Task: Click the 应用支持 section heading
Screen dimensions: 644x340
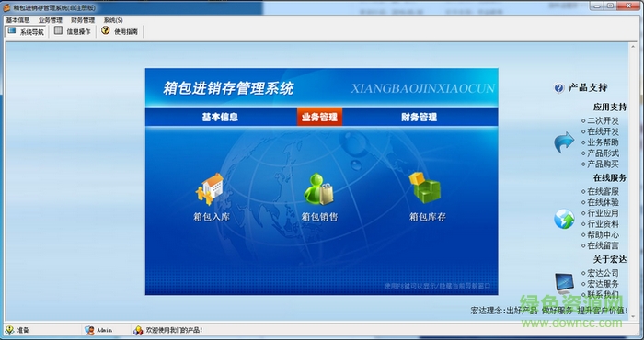Action: pos(609,108)
